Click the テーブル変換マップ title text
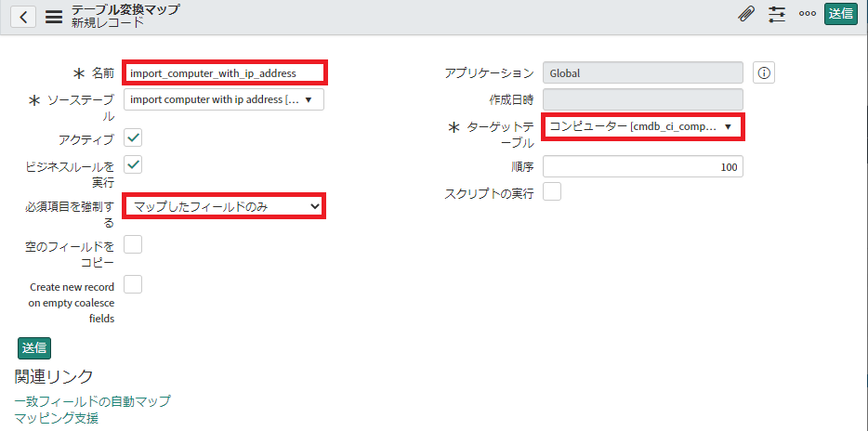868x431 pixels. click(125, 9)
